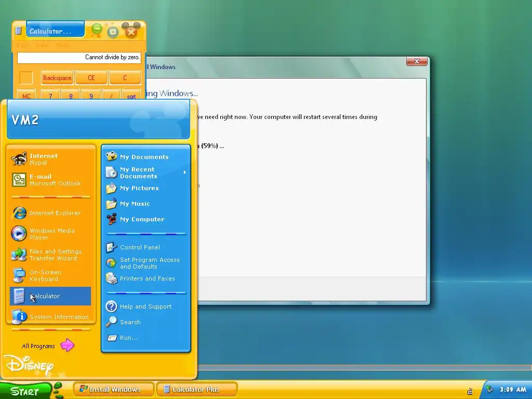Open My Computer
This screenshot has height=399, width=532.
tap(146, 219)
